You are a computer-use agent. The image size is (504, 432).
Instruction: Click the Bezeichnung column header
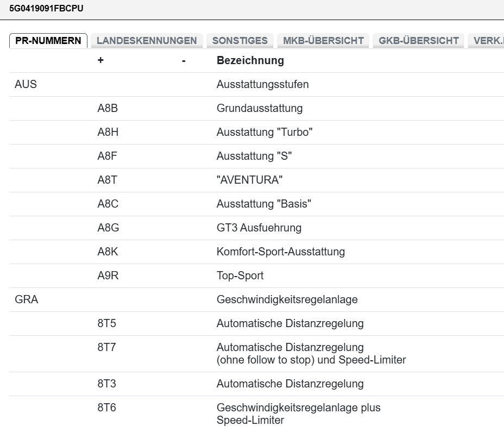[250, 61]
